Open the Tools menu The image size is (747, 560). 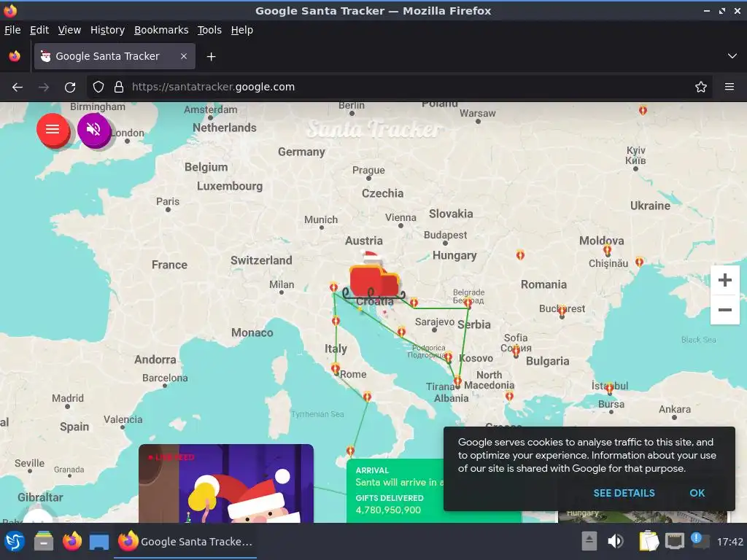209,30
